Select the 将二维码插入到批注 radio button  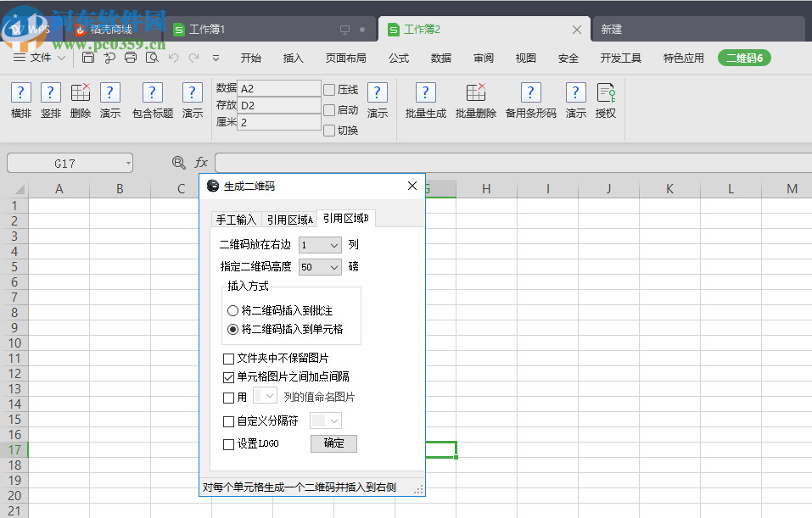[x=233, y=310]
